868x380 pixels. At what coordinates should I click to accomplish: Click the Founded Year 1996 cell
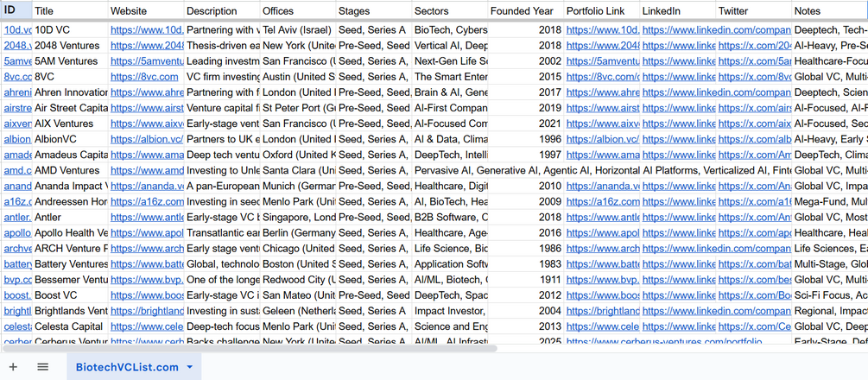point(526,139)
